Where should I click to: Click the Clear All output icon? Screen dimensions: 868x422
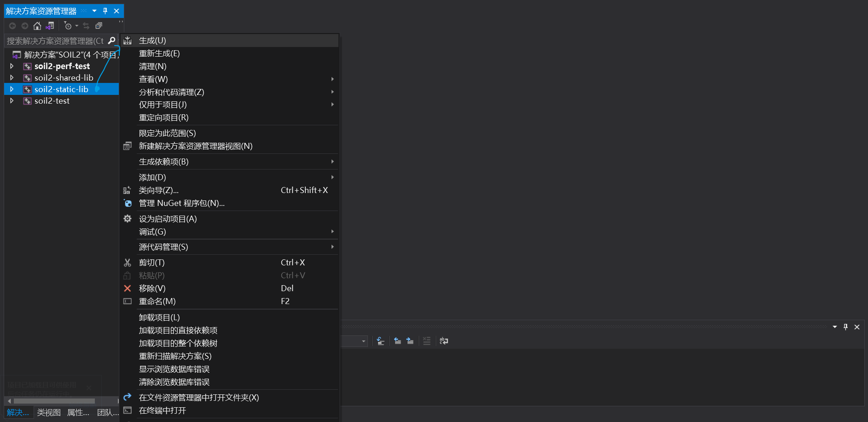[426, 341]
